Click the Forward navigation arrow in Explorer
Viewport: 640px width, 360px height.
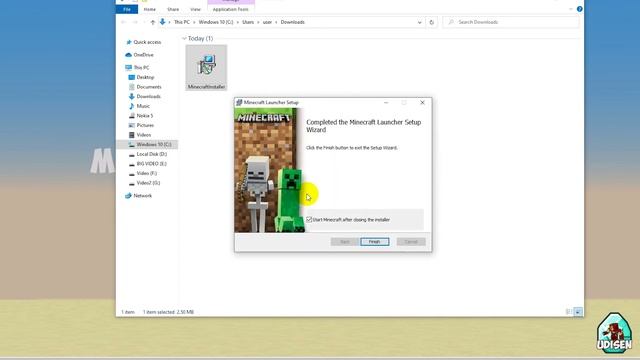[x=135, y=22]
